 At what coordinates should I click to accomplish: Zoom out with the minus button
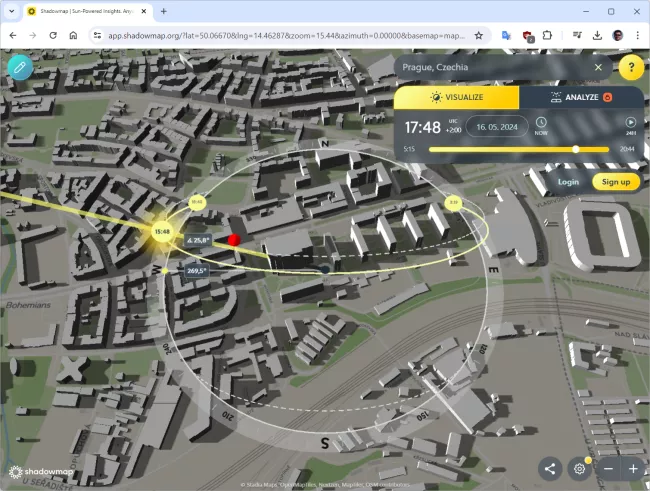pos(609,468)
